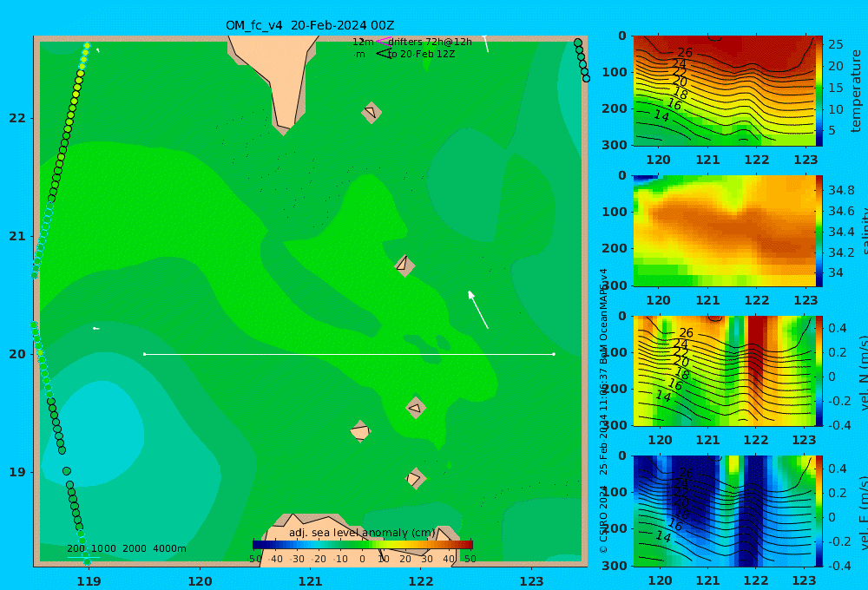Click the '25' tick on the temperature colorbar
Screen dimensions: 868x590
pos(835,44)
